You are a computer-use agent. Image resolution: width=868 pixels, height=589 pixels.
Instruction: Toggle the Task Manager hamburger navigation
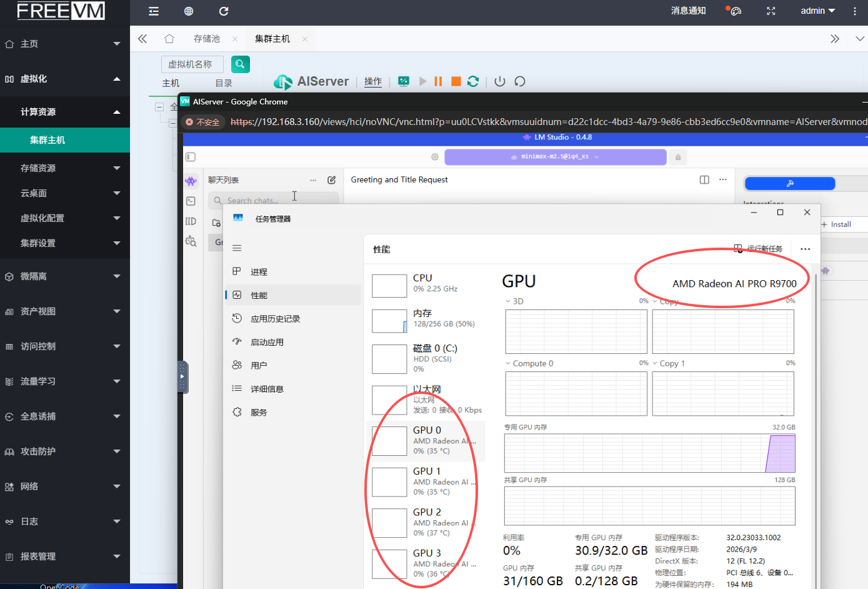pos(237,248)
